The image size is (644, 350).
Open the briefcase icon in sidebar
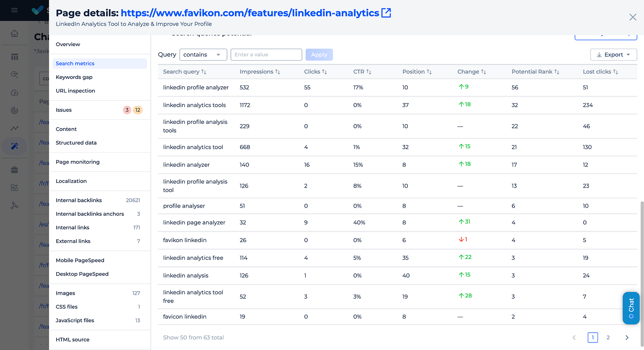click(x=15, y=170)
